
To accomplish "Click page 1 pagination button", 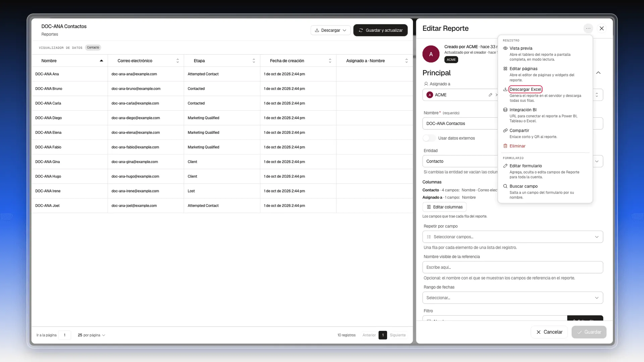I will click(383, 335).
